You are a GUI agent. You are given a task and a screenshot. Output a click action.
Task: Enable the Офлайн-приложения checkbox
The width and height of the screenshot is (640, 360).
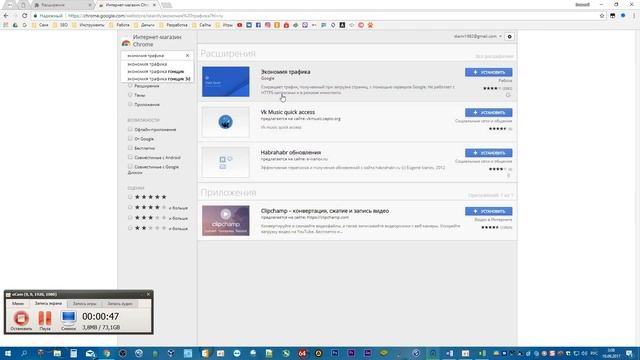pyautogui.click(x=130, y=129)
